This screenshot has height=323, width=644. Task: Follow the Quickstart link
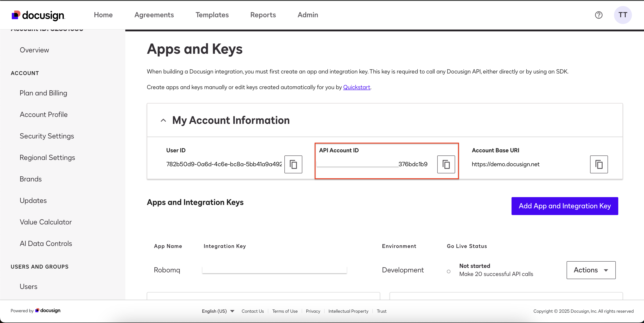[356, 87]
